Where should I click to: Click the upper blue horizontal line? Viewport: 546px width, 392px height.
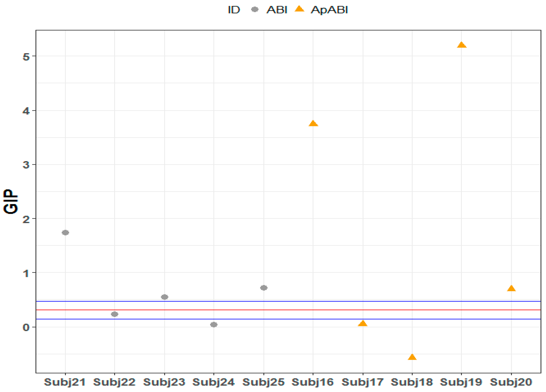[289, 301]
